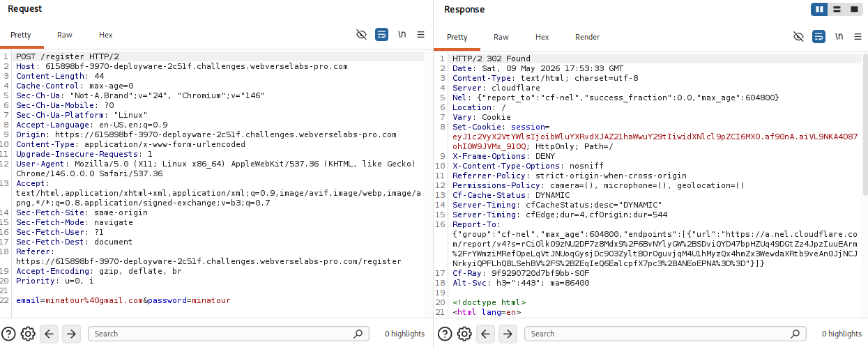Open Response search settings gear

pos(464,334)
